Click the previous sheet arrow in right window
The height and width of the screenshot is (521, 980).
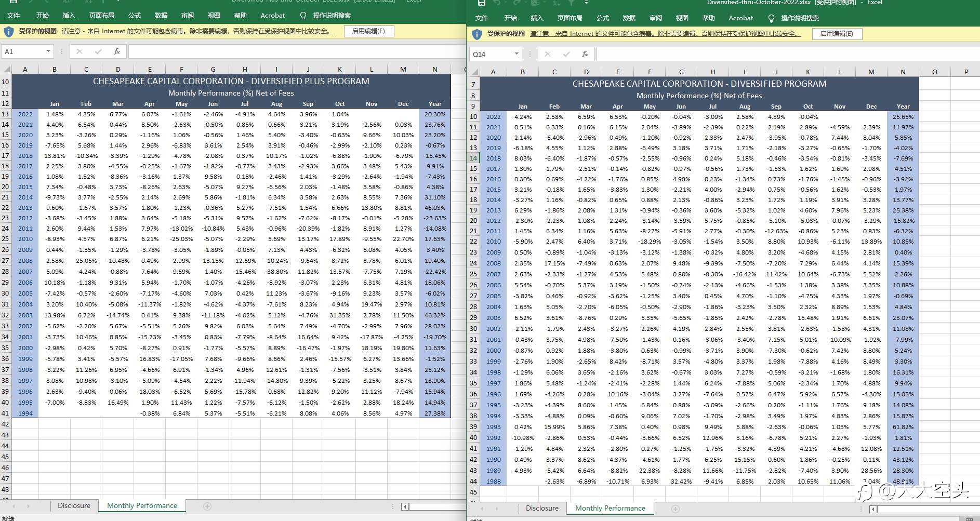coord(482,509)
